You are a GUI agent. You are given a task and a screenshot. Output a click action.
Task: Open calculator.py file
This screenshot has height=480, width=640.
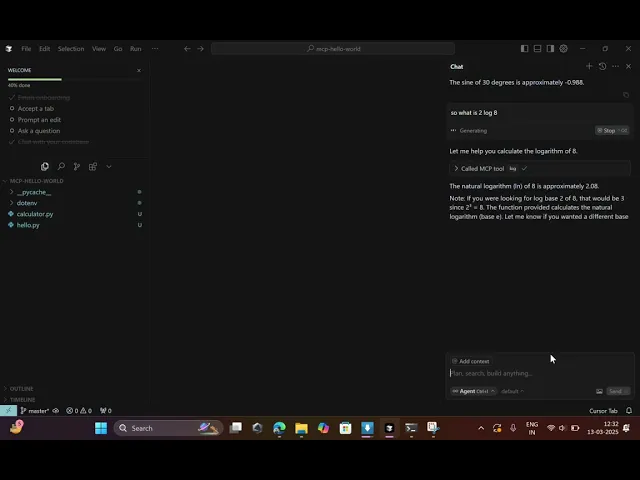35,214
